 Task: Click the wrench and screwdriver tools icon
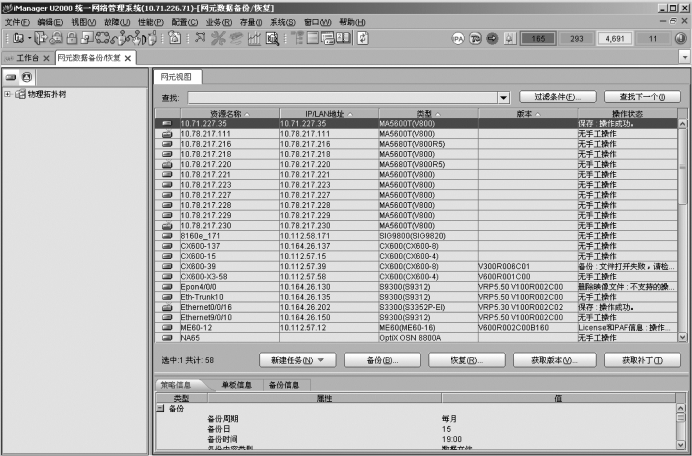coord(218,39)
